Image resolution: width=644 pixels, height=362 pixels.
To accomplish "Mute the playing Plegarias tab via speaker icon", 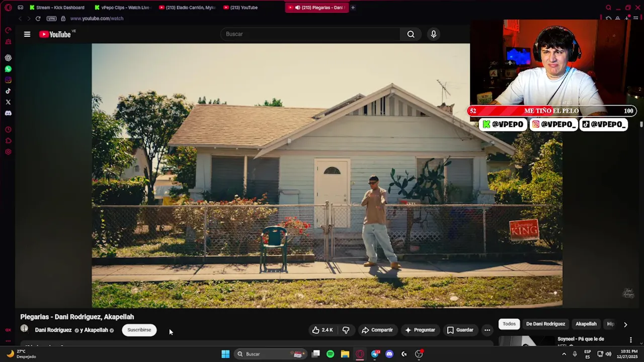I will (x=297, y=8).
